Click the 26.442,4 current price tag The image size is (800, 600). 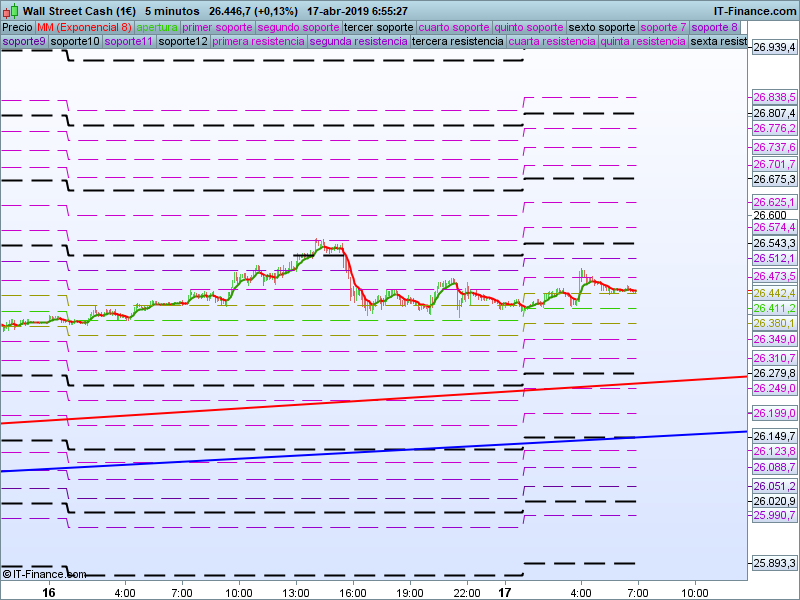[x=773, y=292]
